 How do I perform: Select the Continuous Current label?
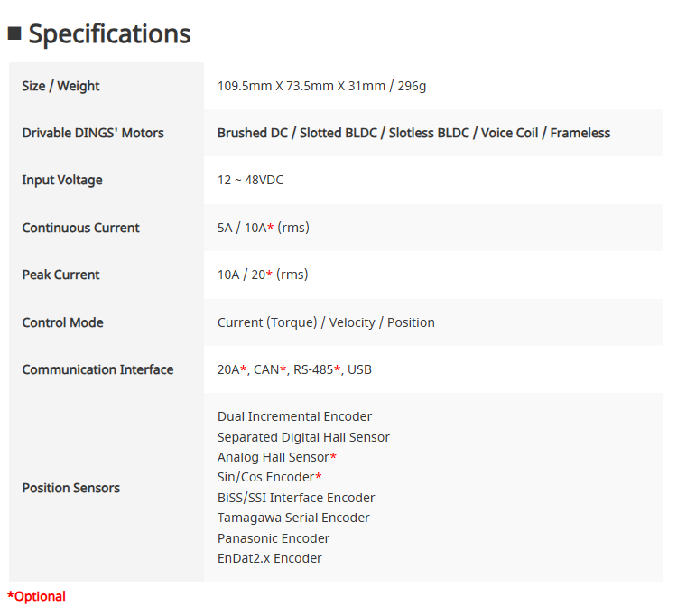pyautogui.click(x=80, y=228)
